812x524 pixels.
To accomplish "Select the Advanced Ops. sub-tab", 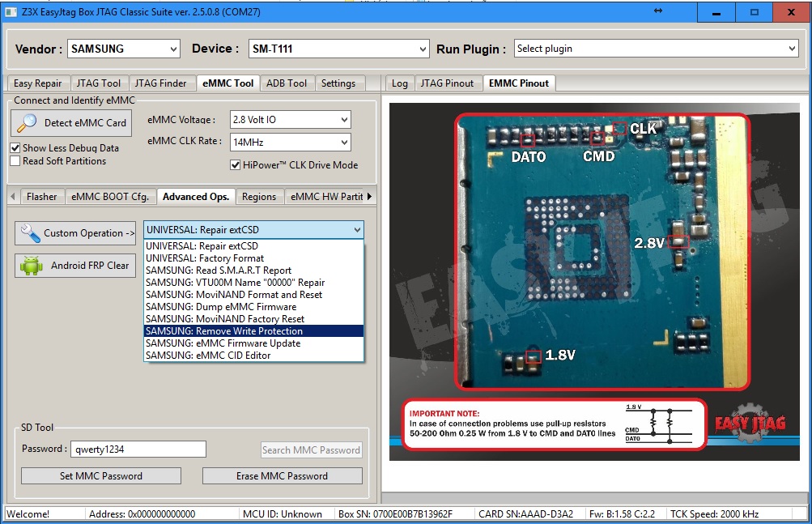I will 196,197.
